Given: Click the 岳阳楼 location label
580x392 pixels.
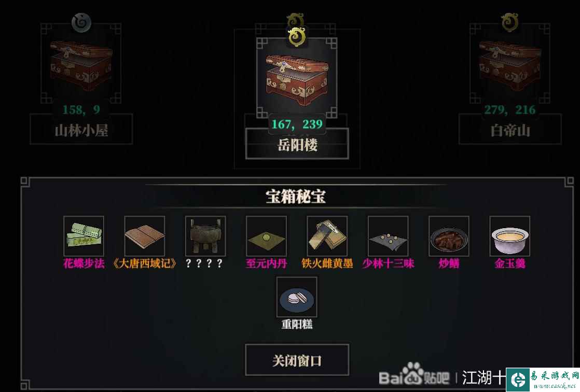Looking at the screenshot, I should click(297, 144).
